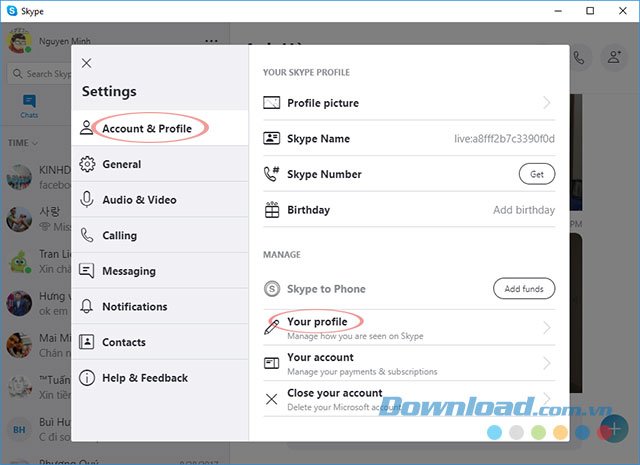Click the Notifications bell icon
The width and height of the screenshot is (640, 465).
click(87, 306)
